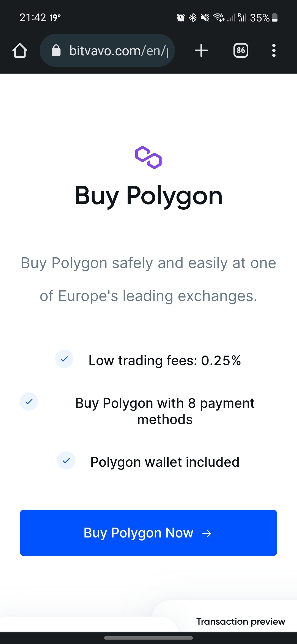The image size is (297, 644).
Task: Tap the Wi-Fi status icon
Action: [x=219, y=18]
